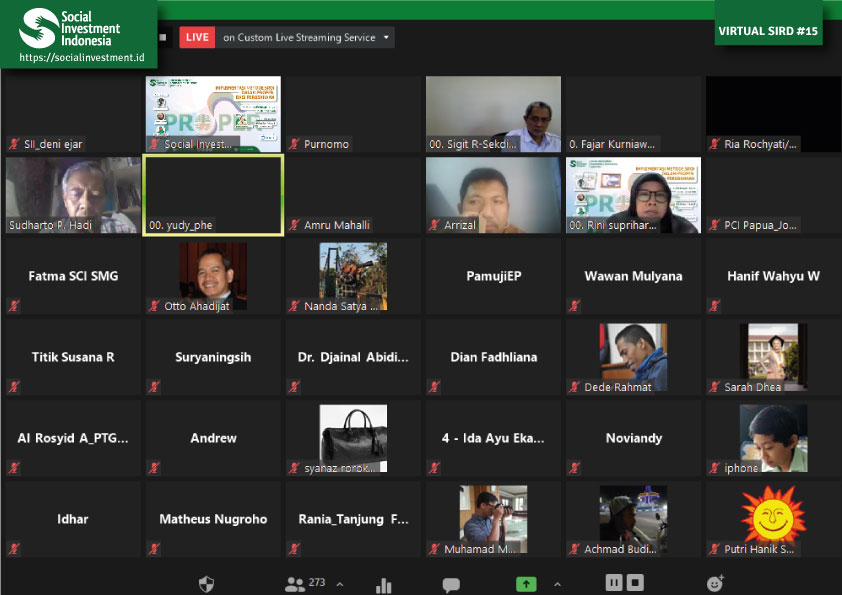
Task: Click the red LIVE indicator
Action: click(198, 38)
